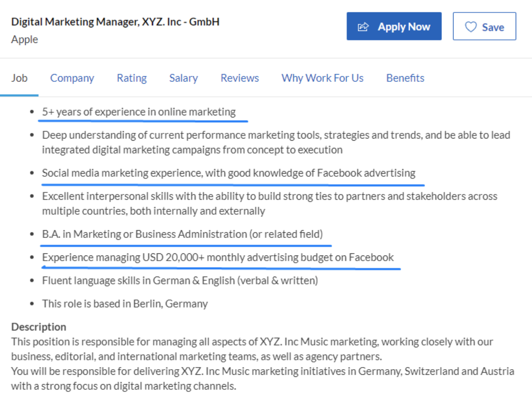Select the Why Work For Us tab
The width and height of the screenshot is (532, 397).
(322, 78)
